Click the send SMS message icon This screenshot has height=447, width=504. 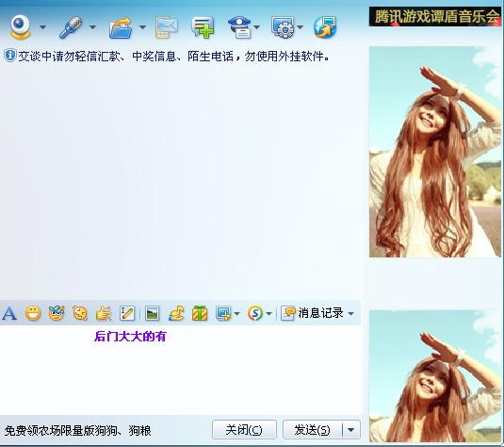tap(166, 27)
